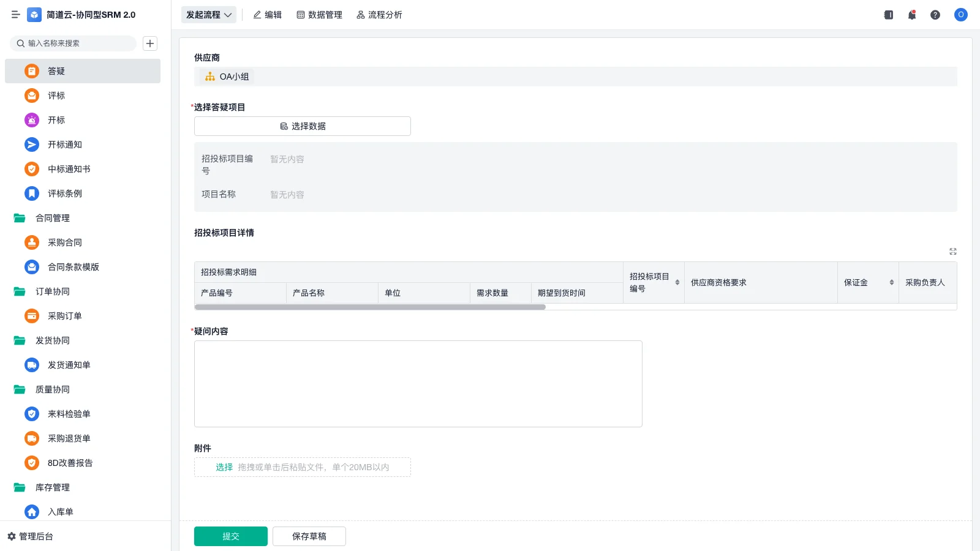Switch to the 流程分析 tab

379,15
